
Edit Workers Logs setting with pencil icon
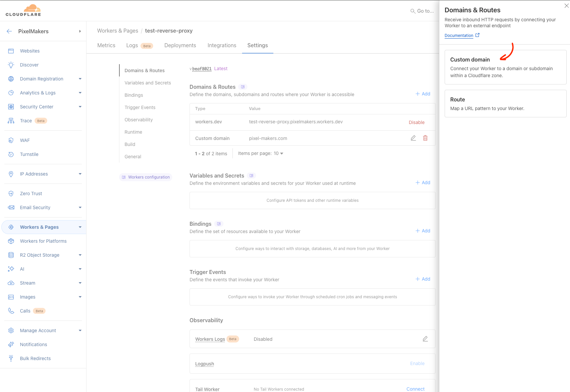point(425,339)
